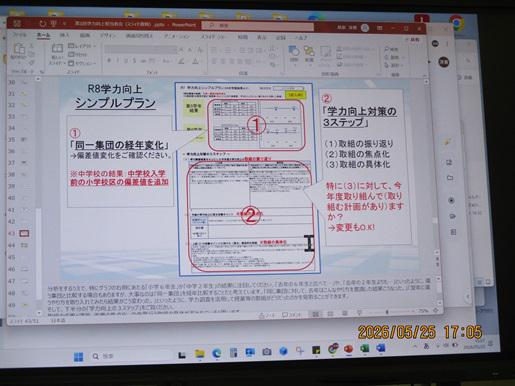
Task: Open the Font dialog launcher
Action: [205, 72]
